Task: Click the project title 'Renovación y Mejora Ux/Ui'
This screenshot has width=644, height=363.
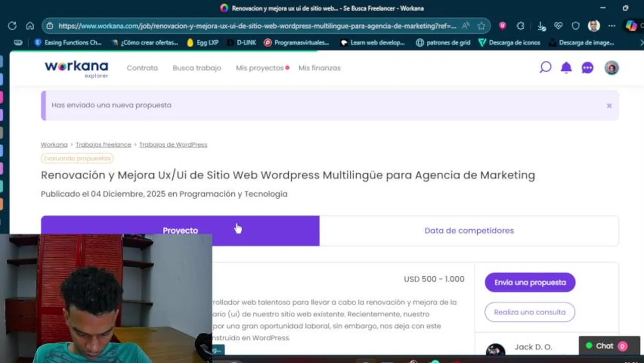Action: [288, 175]
